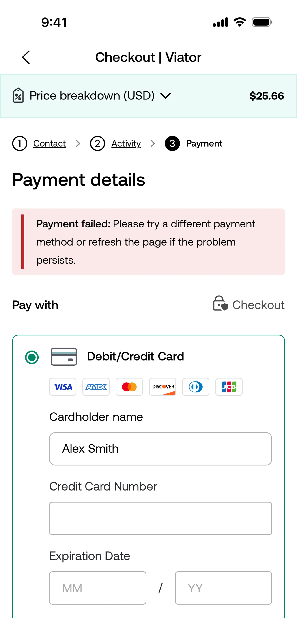Click the JCB card logo

(x=229, y=387)
